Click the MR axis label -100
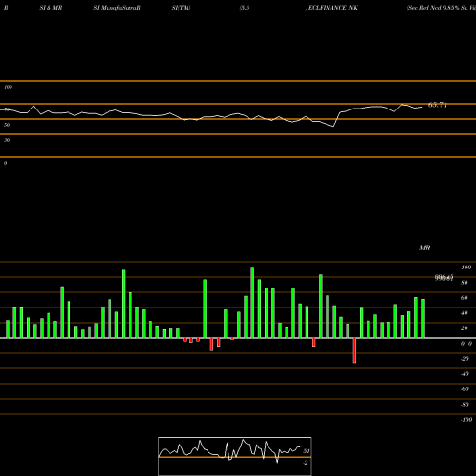 [x=466, y=420]
